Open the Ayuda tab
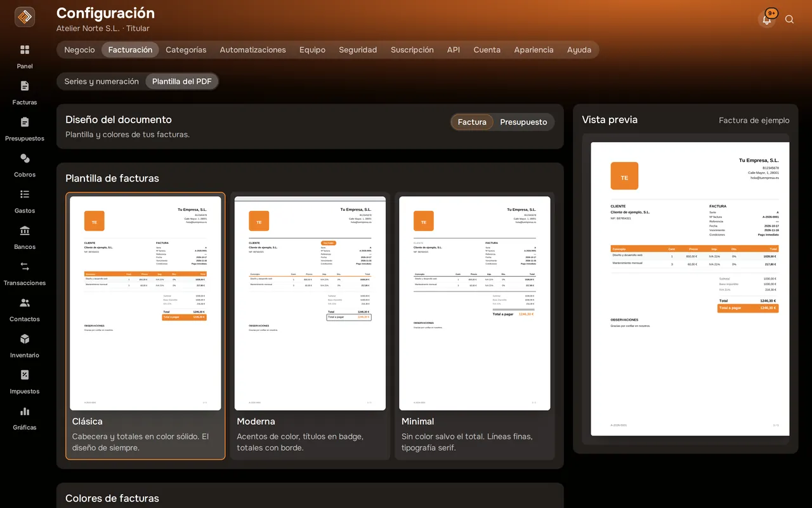This screenshot has width=812, height=508. [579, 50]
